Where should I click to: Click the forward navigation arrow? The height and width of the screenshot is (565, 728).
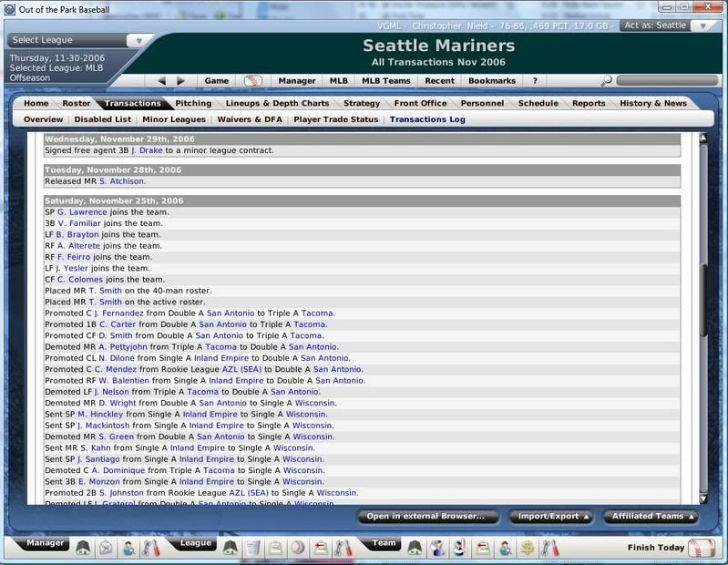pos(180,81)
